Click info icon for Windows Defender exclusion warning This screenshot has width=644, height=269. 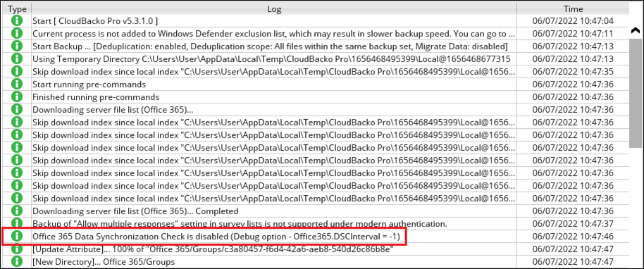[x=16, y=33]
